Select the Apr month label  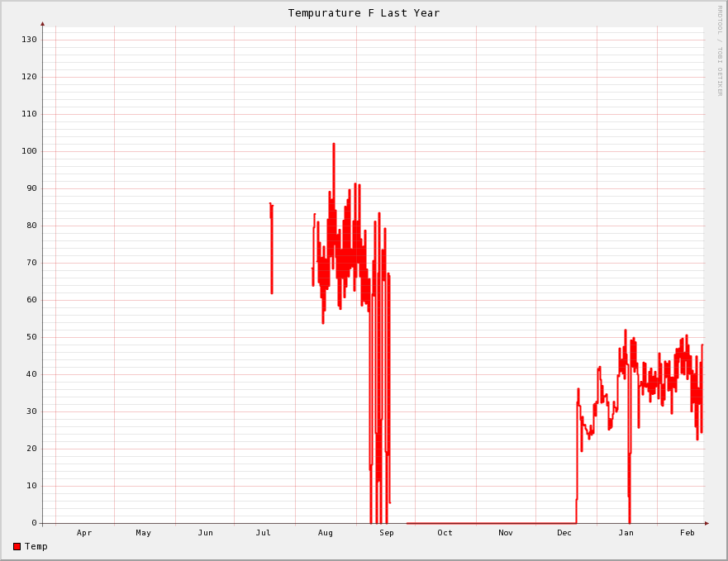(x=84, y=533)
